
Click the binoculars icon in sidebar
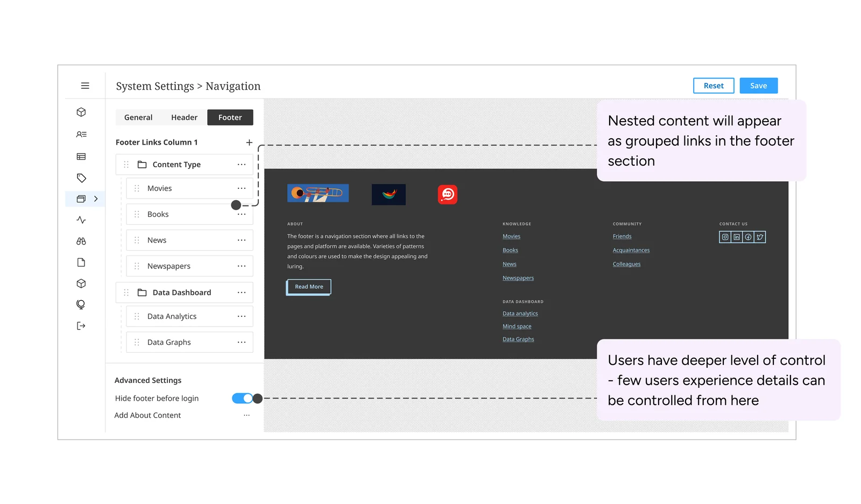81,242
